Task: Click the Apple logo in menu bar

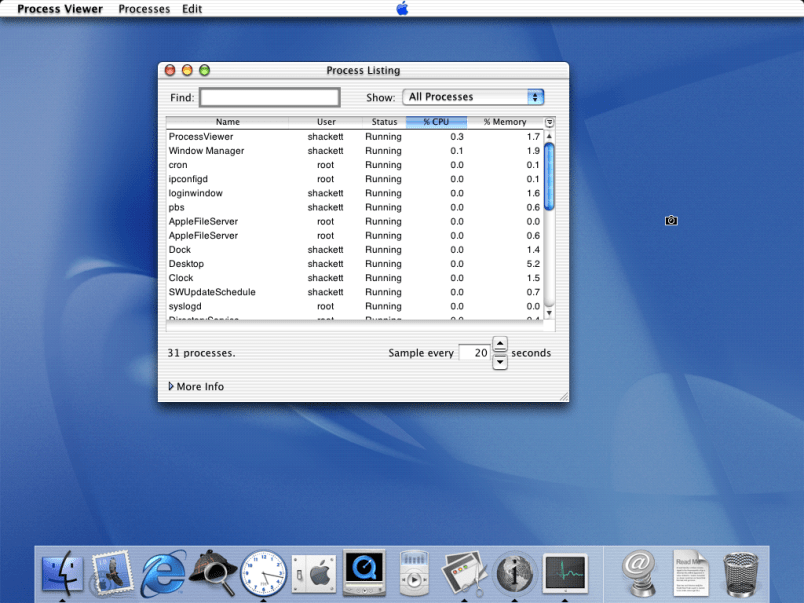Action: click(x=402, y=9)
